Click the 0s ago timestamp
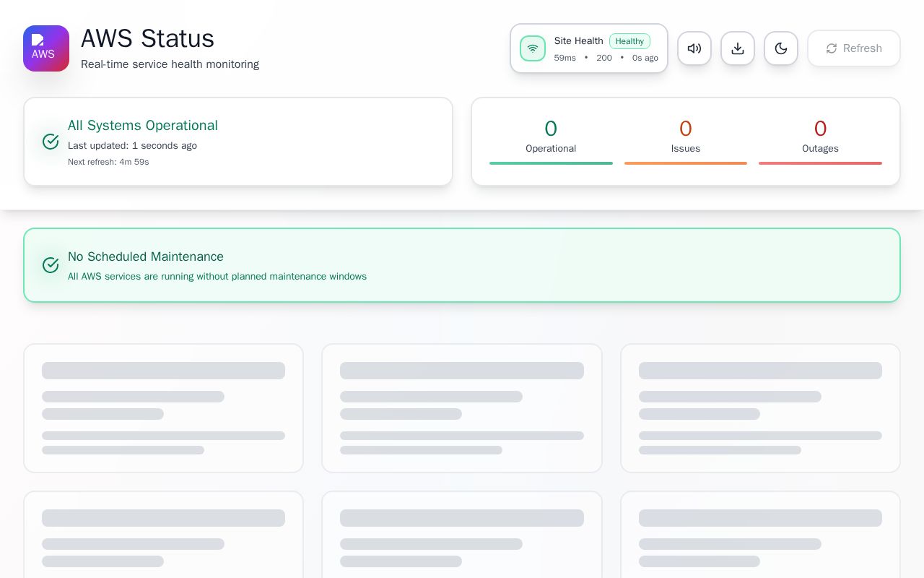924x578 pixels. click(x=645, y=58)
